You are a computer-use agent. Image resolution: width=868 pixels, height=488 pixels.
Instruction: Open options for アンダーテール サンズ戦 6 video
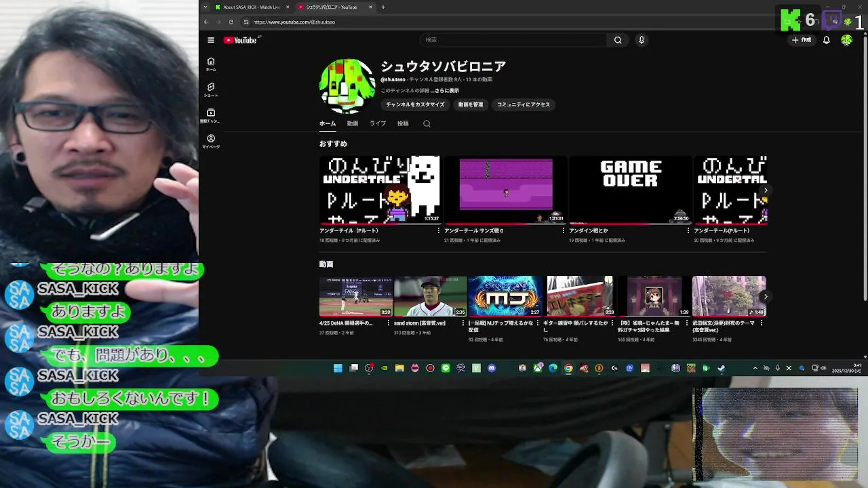564,230
